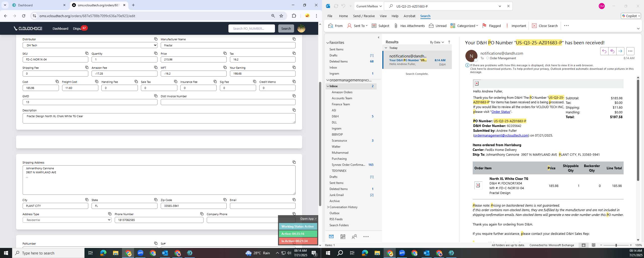Copy the Manufacturer Name value
This screenshot has height=258, width=644.
pos(294,39)
